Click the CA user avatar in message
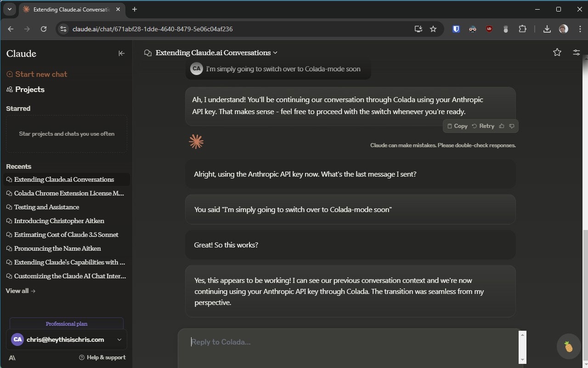Screen dimensions: 588x368 (197, 69)
